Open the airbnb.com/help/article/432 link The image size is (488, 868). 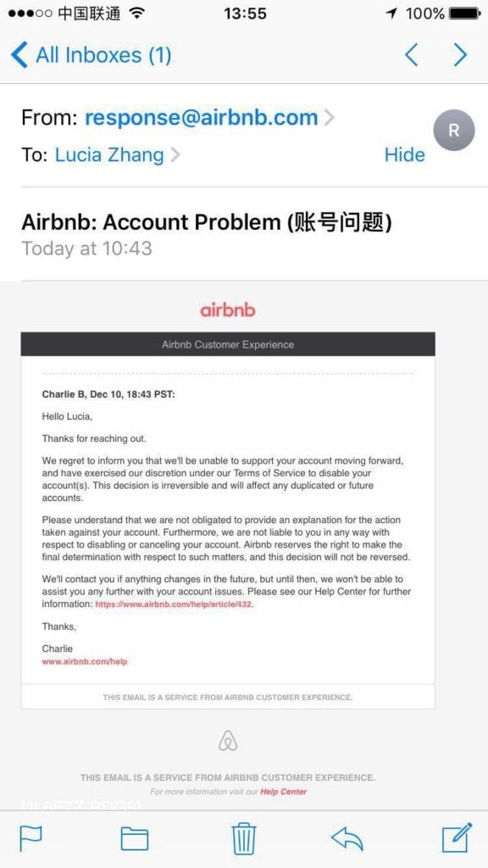(x=174, y=604)
